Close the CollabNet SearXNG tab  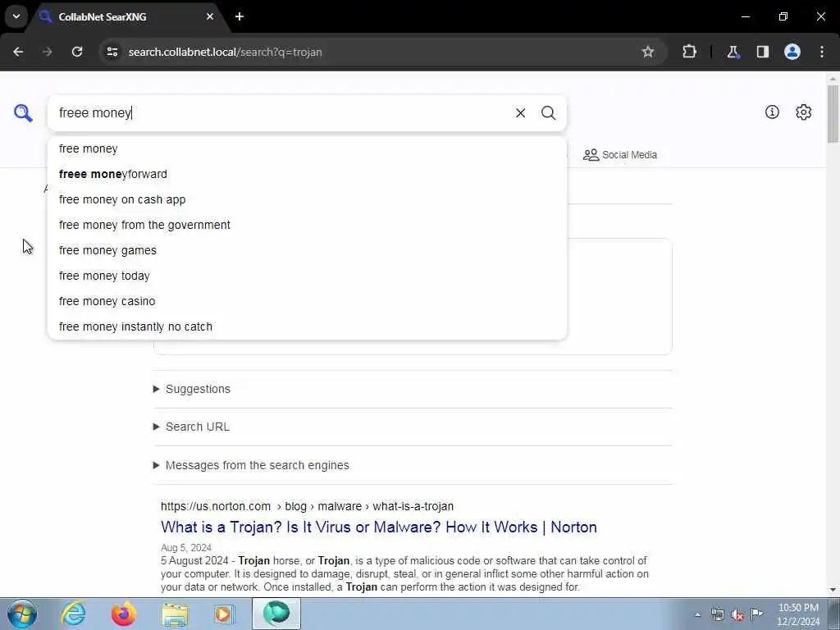pos(210,16)
